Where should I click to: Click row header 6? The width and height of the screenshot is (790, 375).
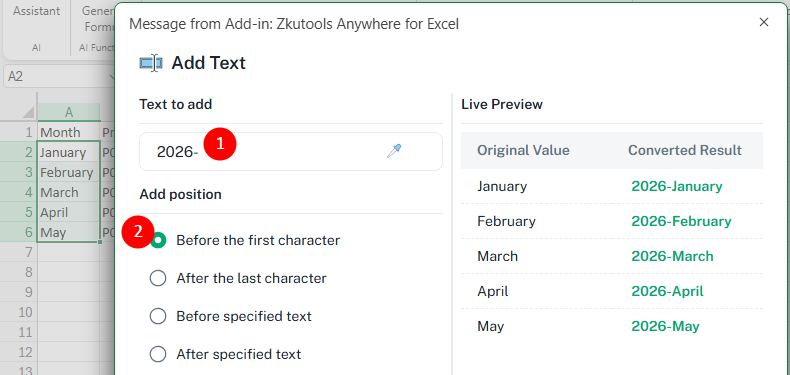click(x=19, y=232)
